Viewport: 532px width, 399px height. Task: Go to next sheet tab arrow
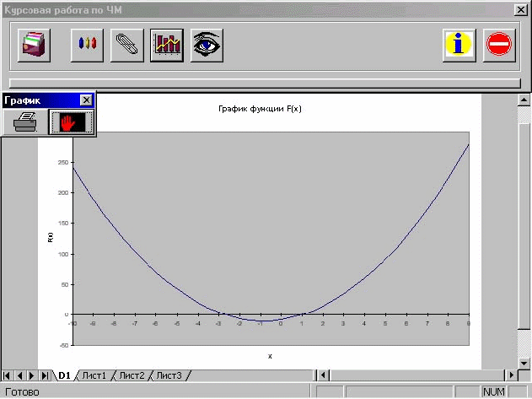click(x=32, y=375)
